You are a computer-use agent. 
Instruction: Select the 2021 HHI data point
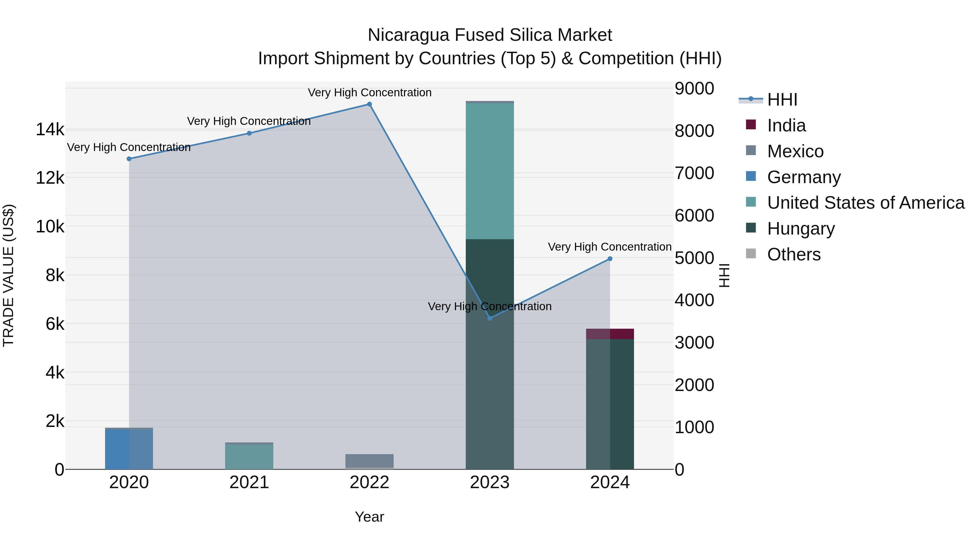pos(249,134)
